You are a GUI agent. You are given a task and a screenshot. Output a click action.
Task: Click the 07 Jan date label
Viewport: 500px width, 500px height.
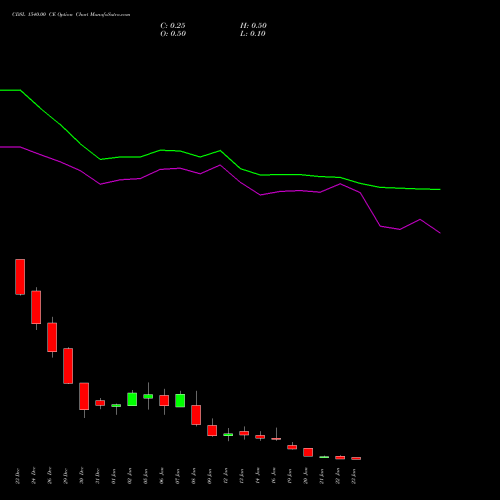[178, 476]
